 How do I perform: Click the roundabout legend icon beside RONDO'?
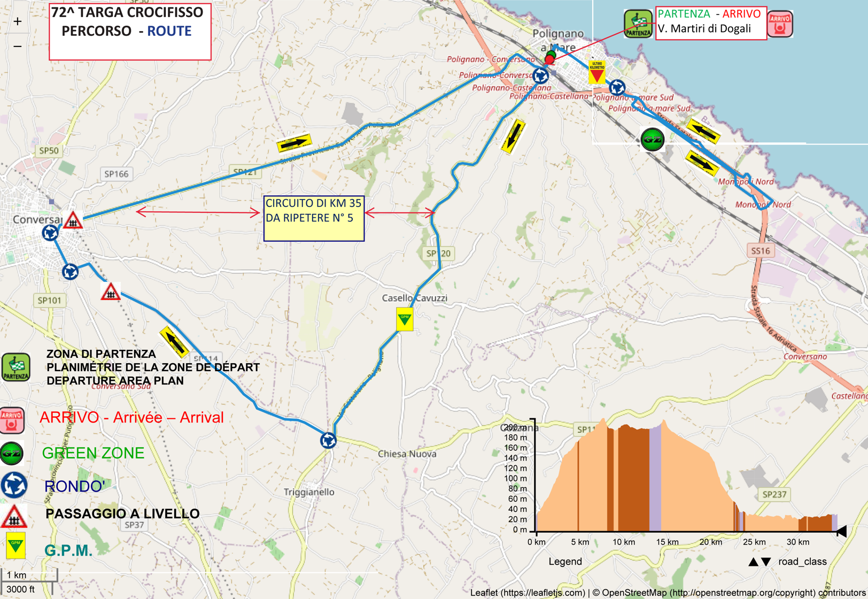point(13,486)
